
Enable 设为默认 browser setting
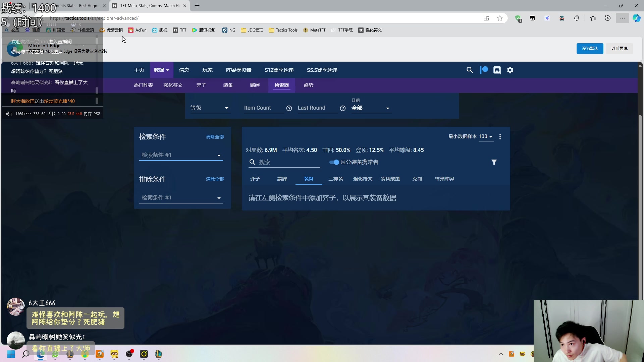pyautogui.click(x=590, y=48)
